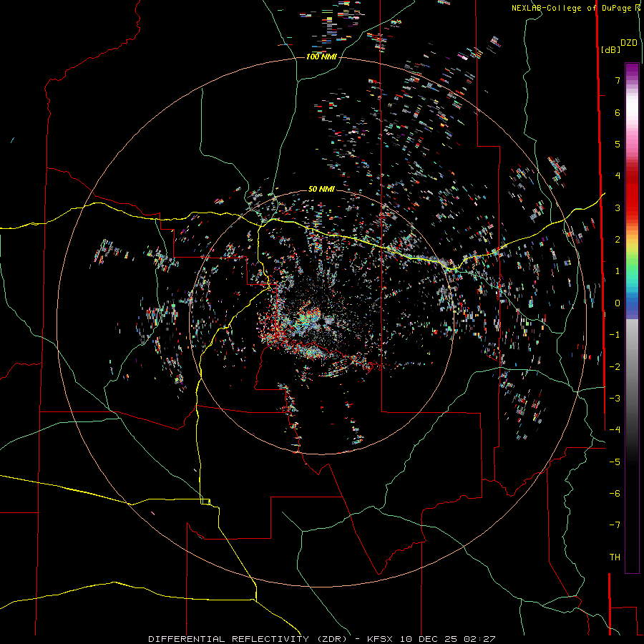
Task: Click the -4 dB value on the color scale
Action: [615, 429]
